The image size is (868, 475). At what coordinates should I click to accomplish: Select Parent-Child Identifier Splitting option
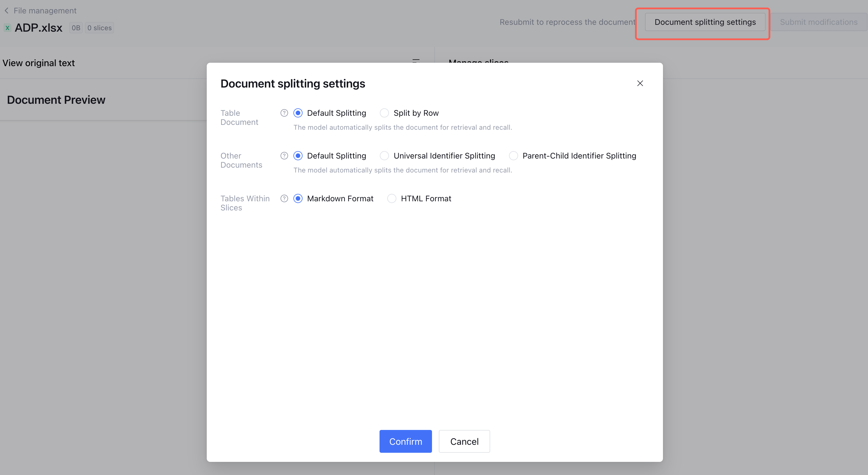513,156
